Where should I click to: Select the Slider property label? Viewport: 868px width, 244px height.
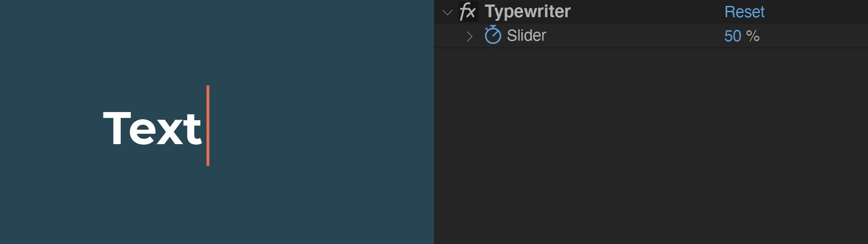[526, 35]
